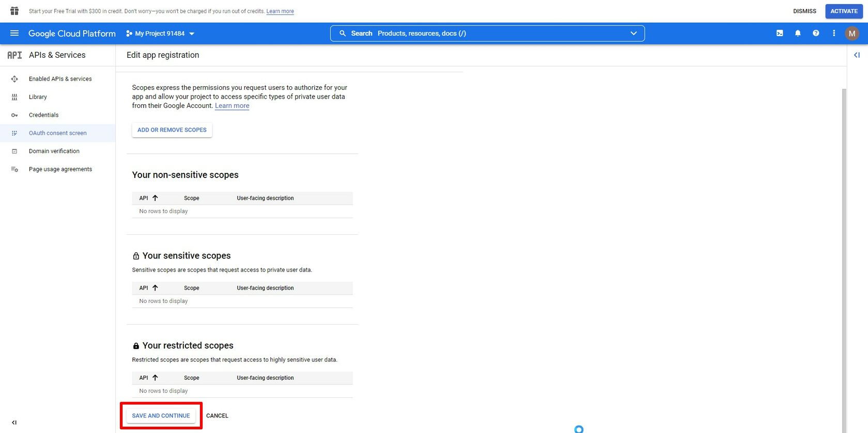This screenshot has width=868, height=433.
Task: Open Page usage agreements
Action: [x=60, y=169]
